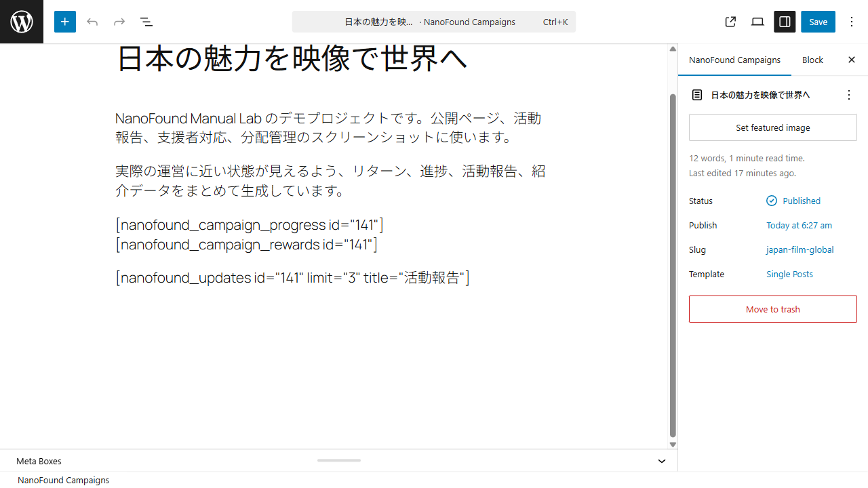The width and height of the screenshot is (868, 488).
Task: Open post actions menu beside the title
Action: 849,95
